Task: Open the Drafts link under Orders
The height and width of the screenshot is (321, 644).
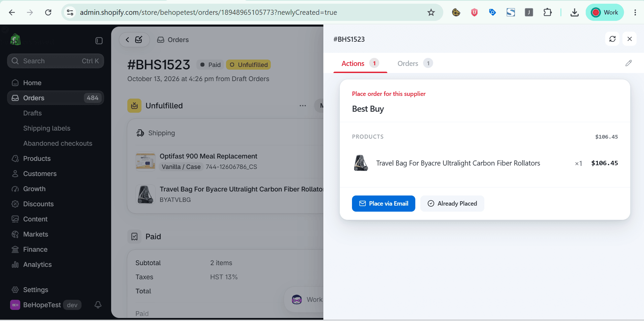Action: click(x=32, y=113)
